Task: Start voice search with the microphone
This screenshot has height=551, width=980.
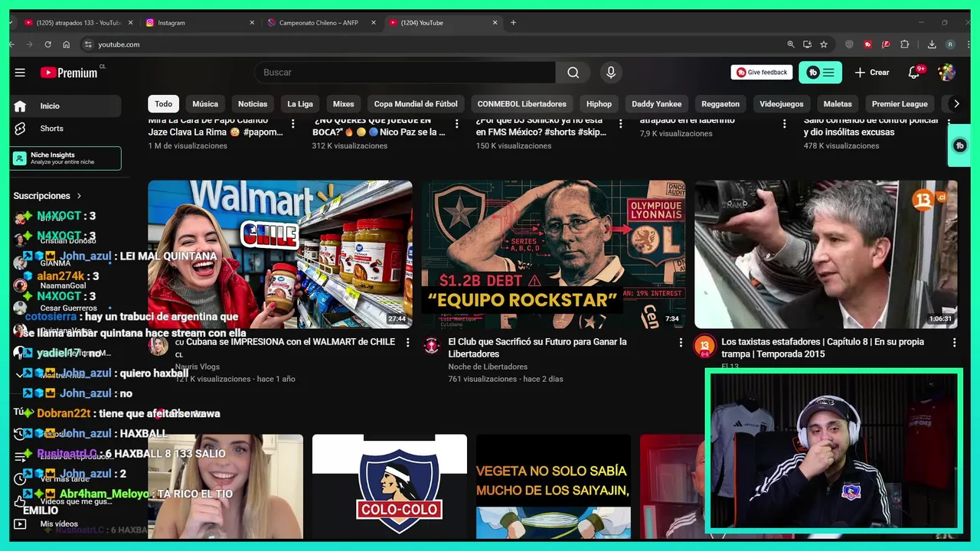Action: (611, 73)
